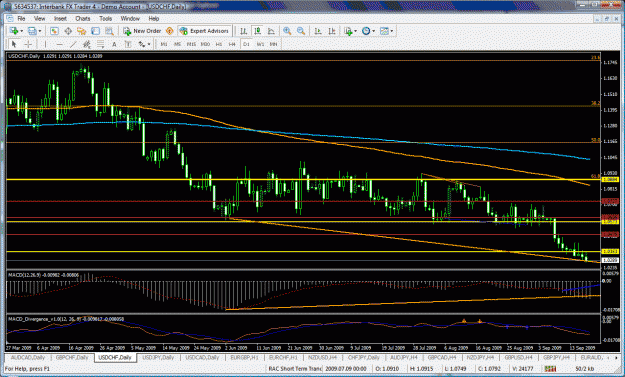Select the Cursor arrow tool
Image resolution: width=625 pixels, height=377 pixels.
[x=14, y=44]
